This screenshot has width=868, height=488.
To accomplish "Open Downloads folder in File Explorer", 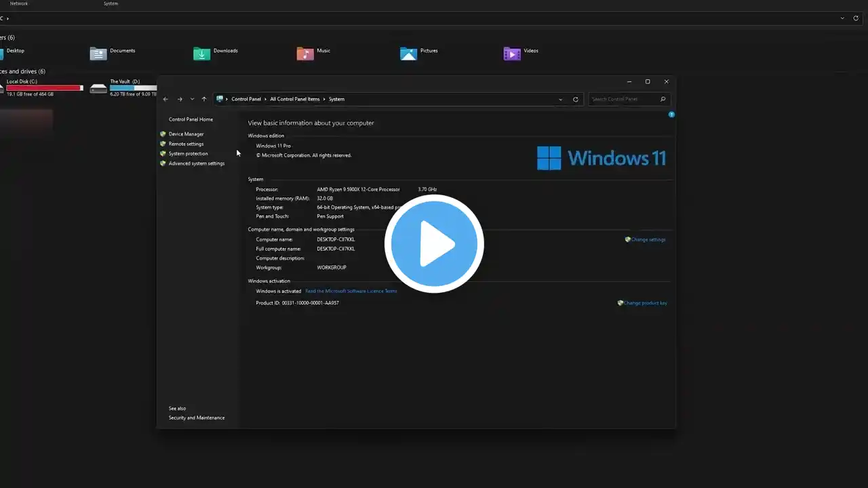I will pyautogui.click(x=216, y=53).
